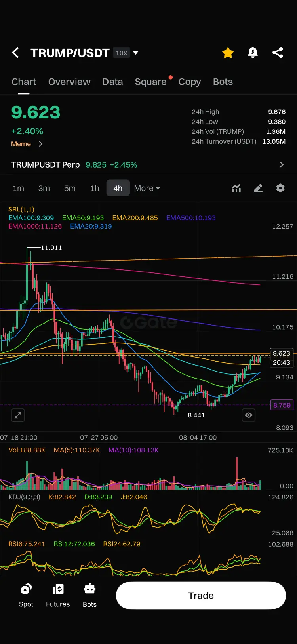Expand TRUMPUSDT Perp chevron arrow
The height and width of the screenshot is (644, 297).
pos(282,164)
